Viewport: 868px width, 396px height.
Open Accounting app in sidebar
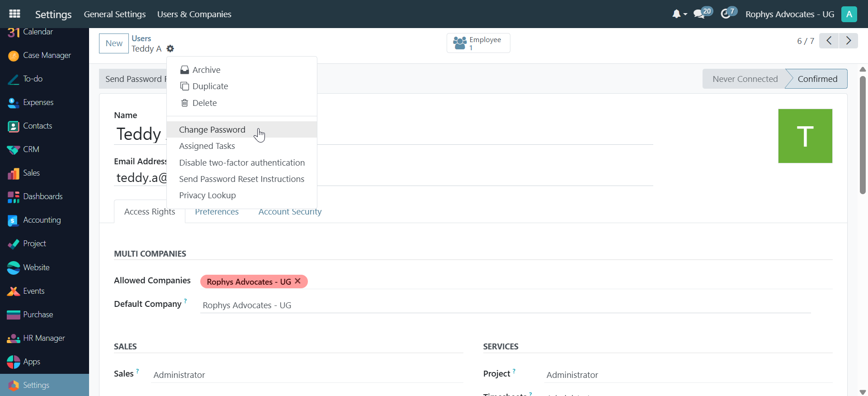pyautogui.click(x=42, y=220)
